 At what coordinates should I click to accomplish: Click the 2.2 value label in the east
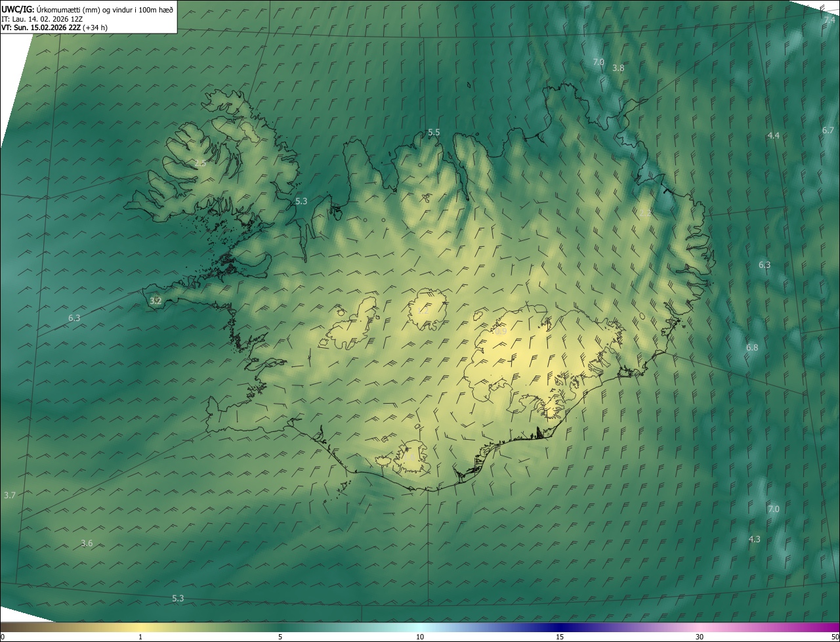(646, 213)
